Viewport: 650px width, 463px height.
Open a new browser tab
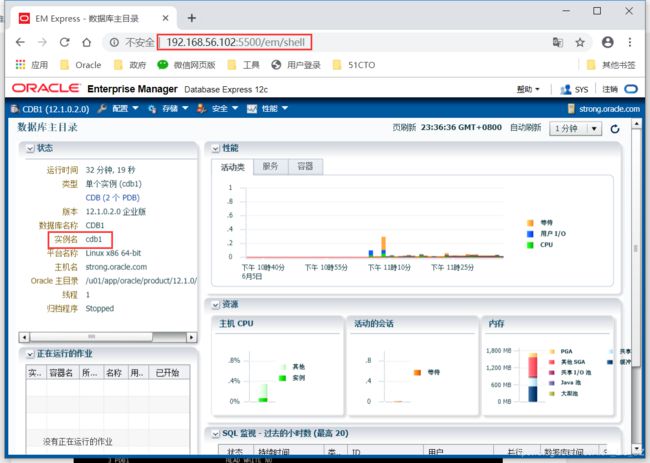(x=192, y=18)
